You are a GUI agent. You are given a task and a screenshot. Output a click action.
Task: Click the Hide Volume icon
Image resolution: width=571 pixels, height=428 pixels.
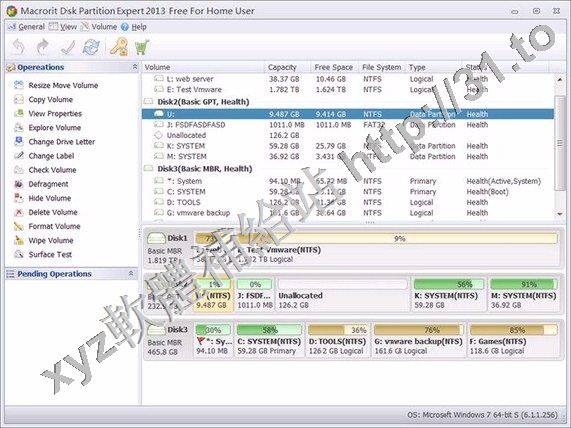[19, 198]
